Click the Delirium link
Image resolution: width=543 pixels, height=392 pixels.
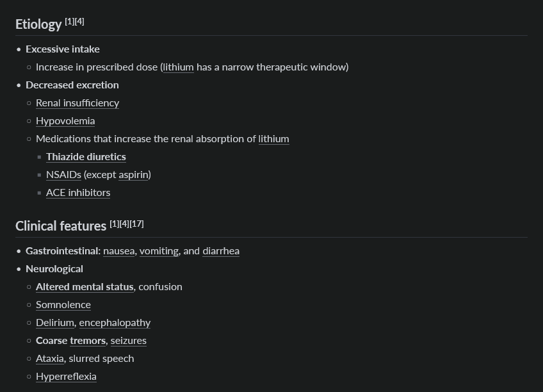[55, 323]
